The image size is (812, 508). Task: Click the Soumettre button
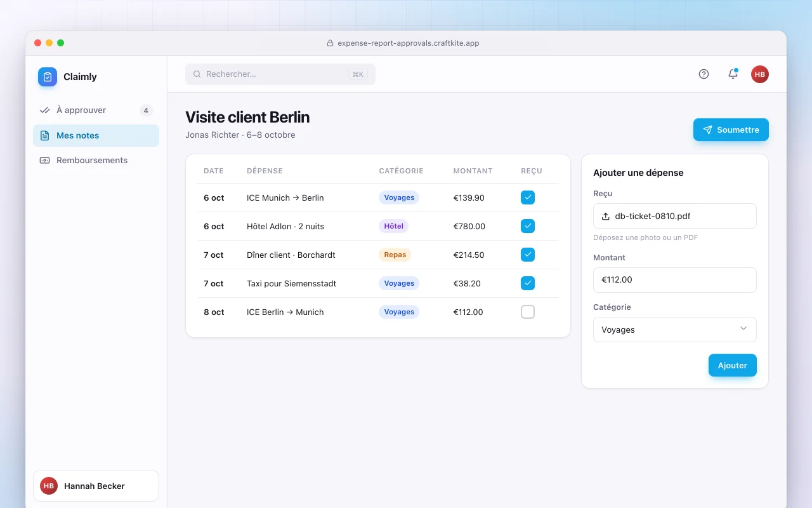[x=731, y=130]
